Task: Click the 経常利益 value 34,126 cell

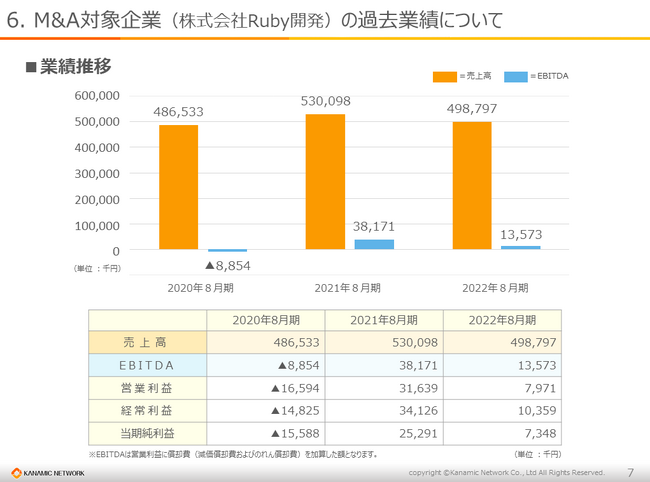Action: tap(384, 411)
